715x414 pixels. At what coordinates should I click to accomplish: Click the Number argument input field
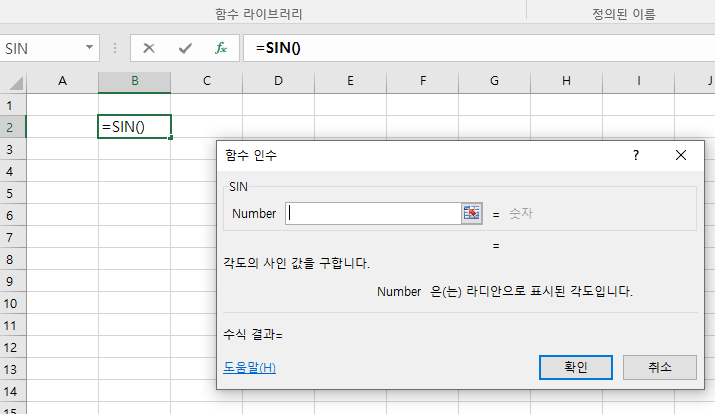tap(372, 213)
